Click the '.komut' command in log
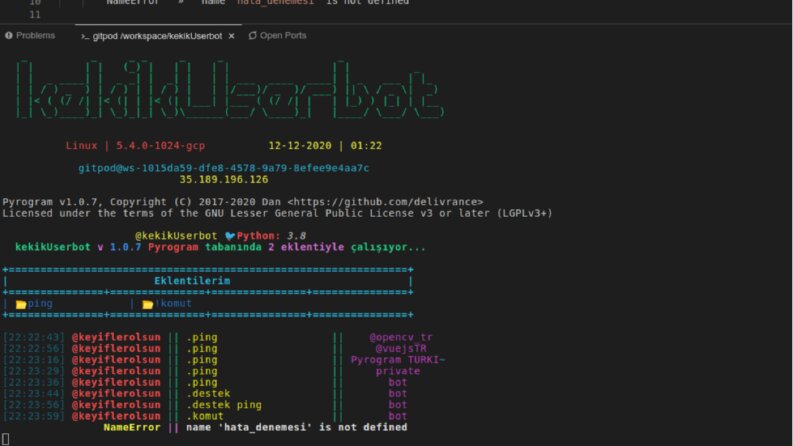Image resolution: width=793 pixels, height=446 pixels. [205, 416]
